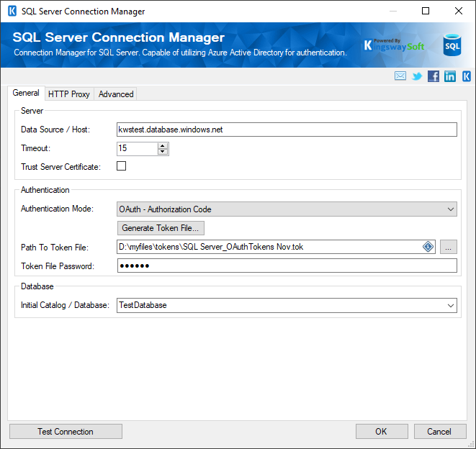Image resolution: width=476 pixels, height=449 pixels.
Task: Click the variable icon in Path To Token File
Action: (x=428, y=247)
